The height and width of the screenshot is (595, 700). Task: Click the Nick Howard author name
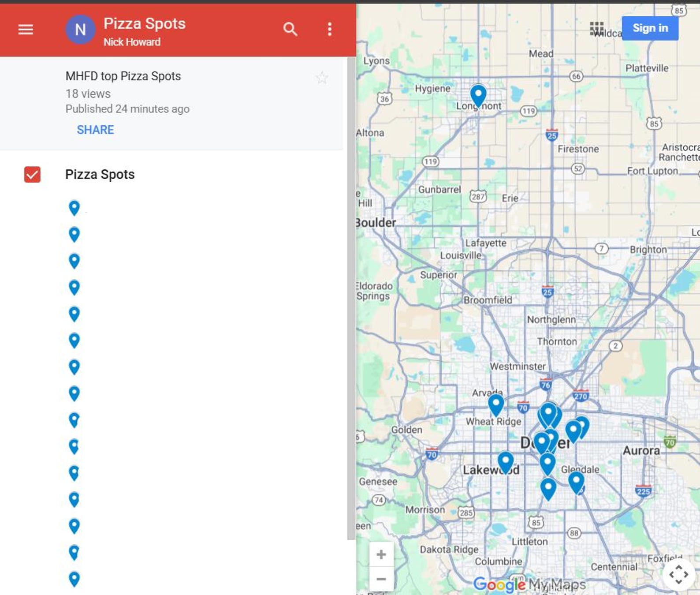tap(132, 42)
